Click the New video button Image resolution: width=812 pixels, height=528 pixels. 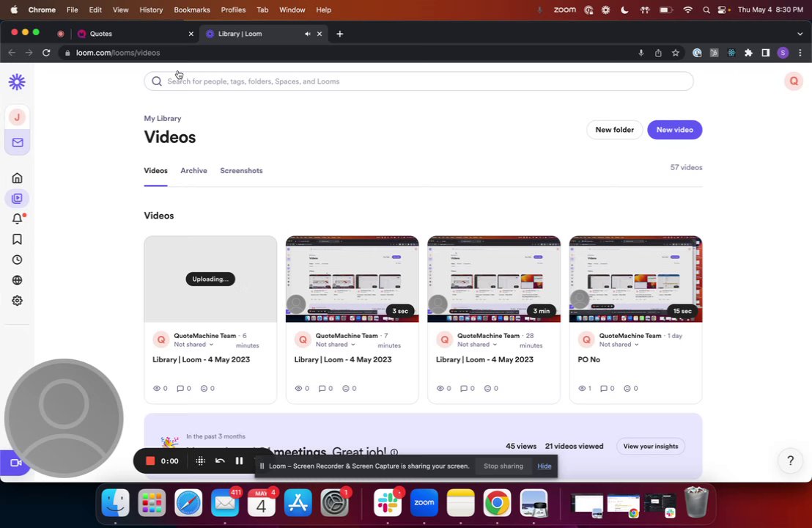pyautogui.click(x=675, y=130)
